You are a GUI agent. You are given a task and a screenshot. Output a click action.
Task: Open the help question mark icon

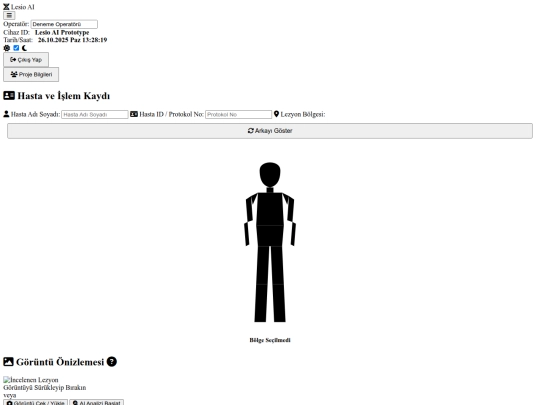click(x=112, y=362)
